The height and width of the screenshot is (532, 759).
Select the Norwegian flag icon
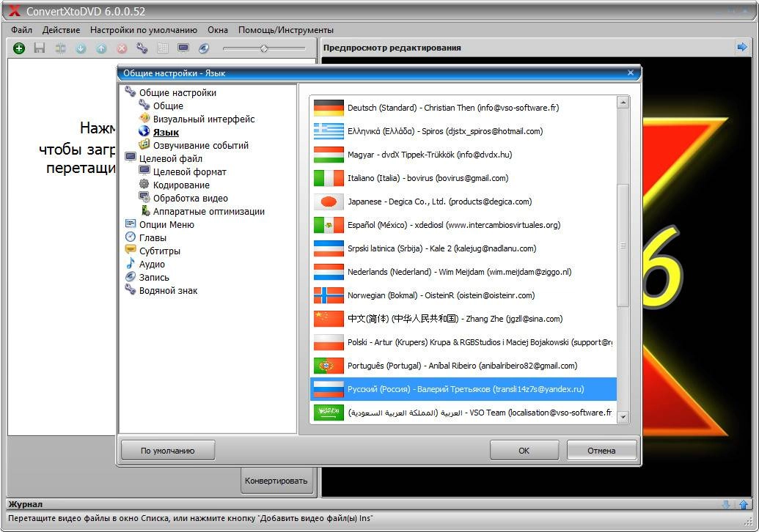point(329,295)
